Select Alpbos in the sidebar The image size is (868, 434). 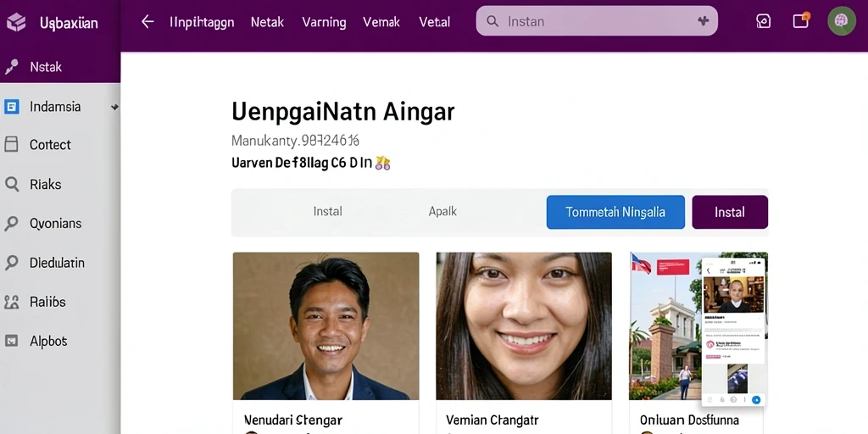(x=60, y=341)
